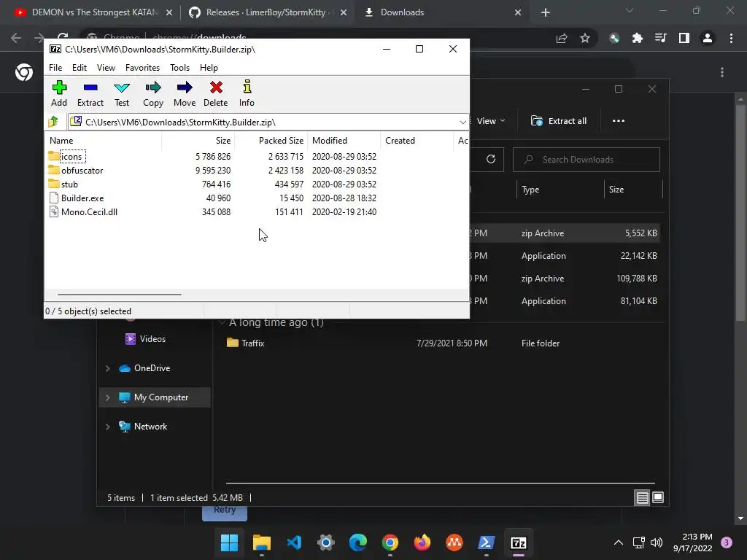The height and width of the screenshot is (560, 747).
Task: Toggle the Chrome side panel
Action: coord(684,38)
